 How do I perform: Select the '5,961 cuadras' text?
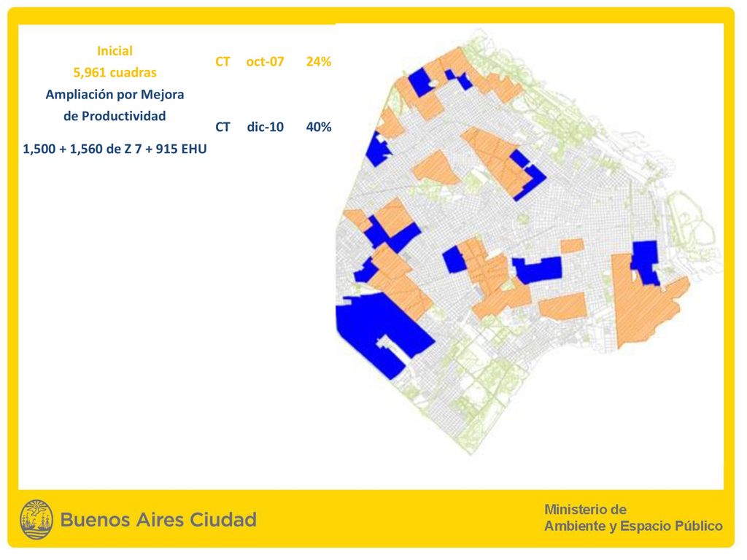pos(115,72)
